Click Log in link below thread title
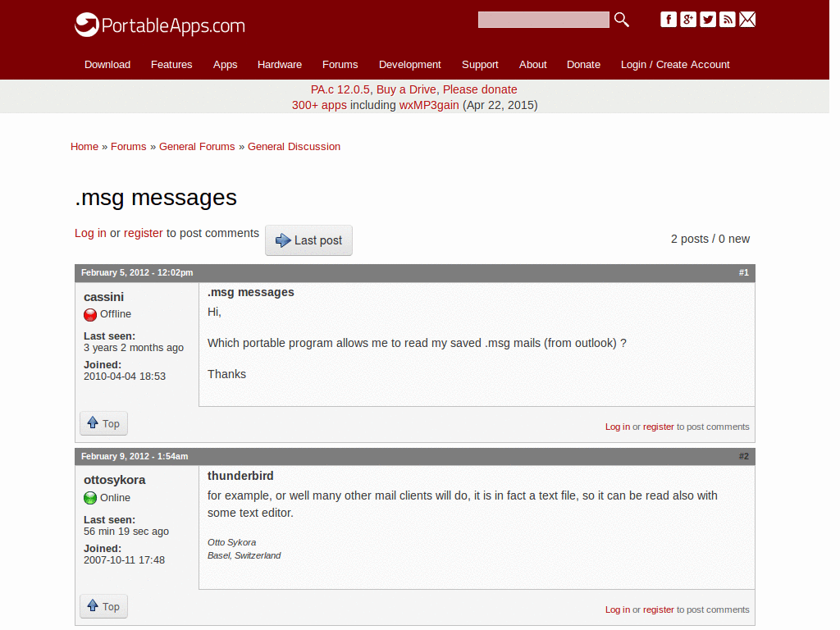The width and height of the screenshot is (840, 630). [90, 233]
